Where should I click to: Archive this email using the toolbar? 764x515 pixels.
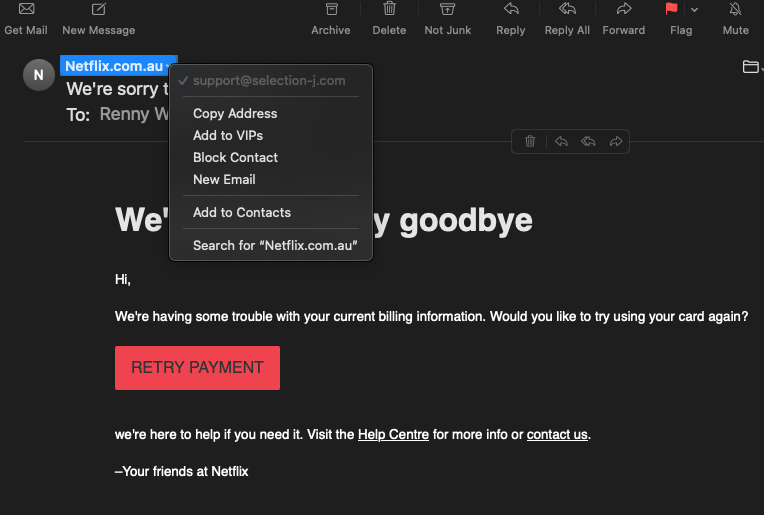330,10
